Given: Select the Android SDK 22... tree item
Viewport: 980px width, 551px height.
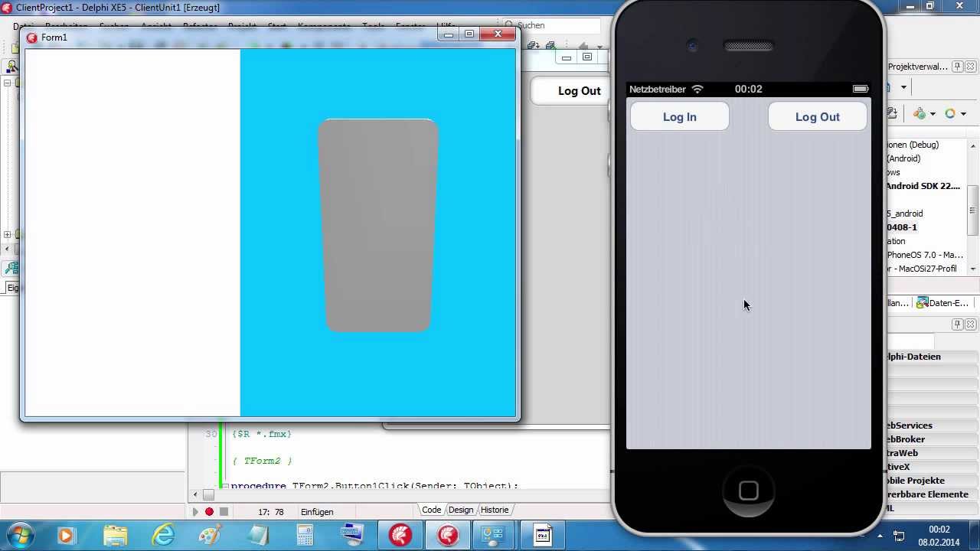Looking at the screenshot, I should pos(923,186).
